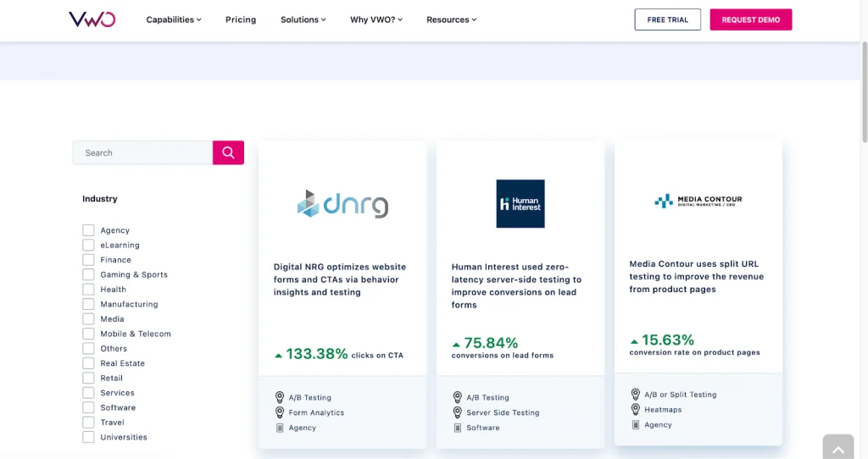Check the Health industry checkbox
Image resolution: width=868 pixels, height=459 pixels.
coord(88,290)
